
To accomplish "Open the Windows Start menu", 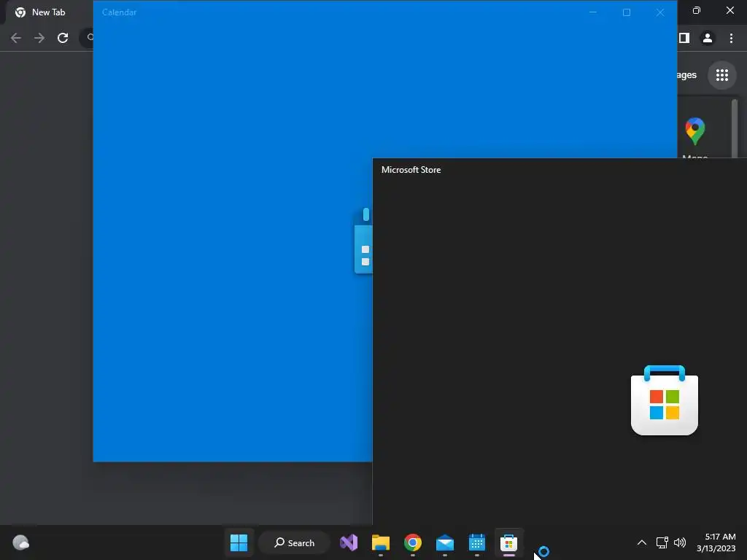I will tap(239, 542).
